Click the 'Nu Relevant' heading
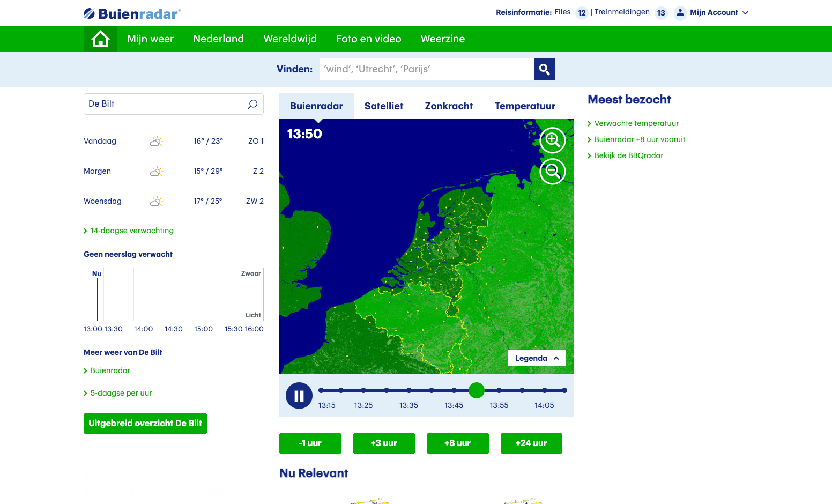Screen dimensions: 832x504 pos(314,473)
